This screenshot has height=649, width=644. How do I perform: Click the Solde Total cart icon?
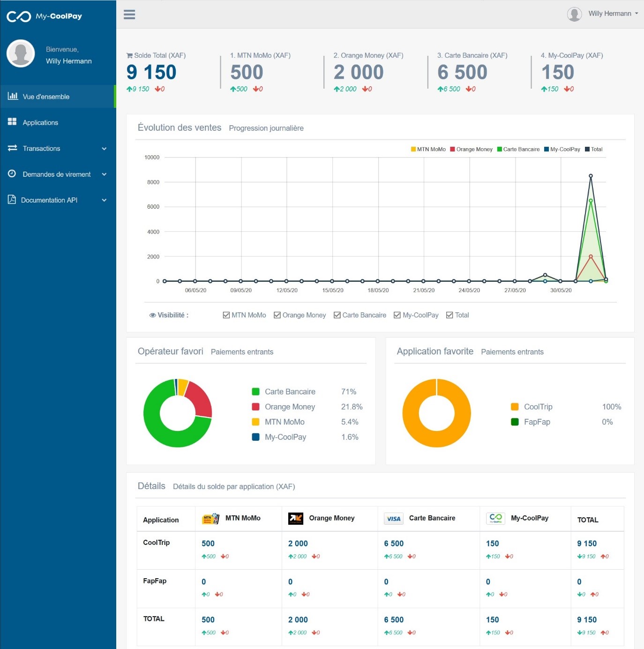tap(129, 55)
